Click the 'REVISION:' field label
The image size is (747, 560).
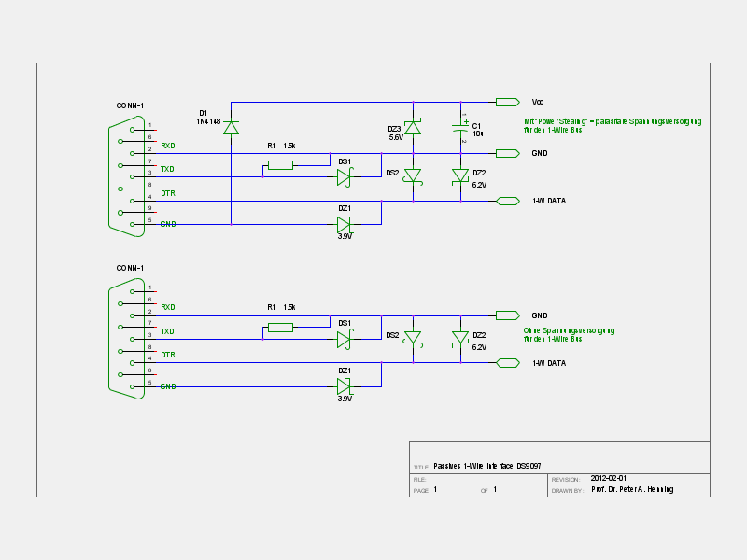(566, 480)
